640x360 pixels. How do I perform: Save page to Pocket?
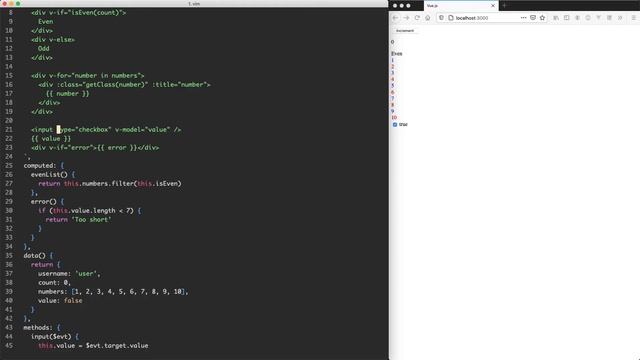click(x=533, y=18)
